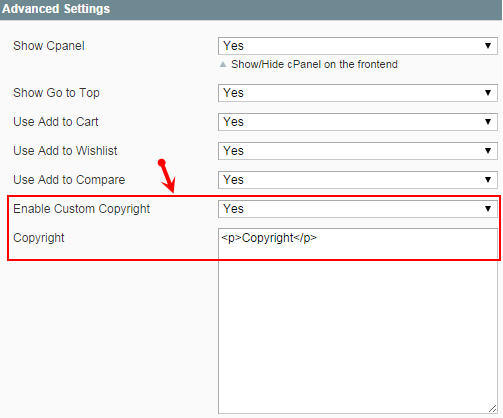Open the Use Add to Cart dropdown
Image resolution: width=503 pixels, height=418 pixels.
358,122
